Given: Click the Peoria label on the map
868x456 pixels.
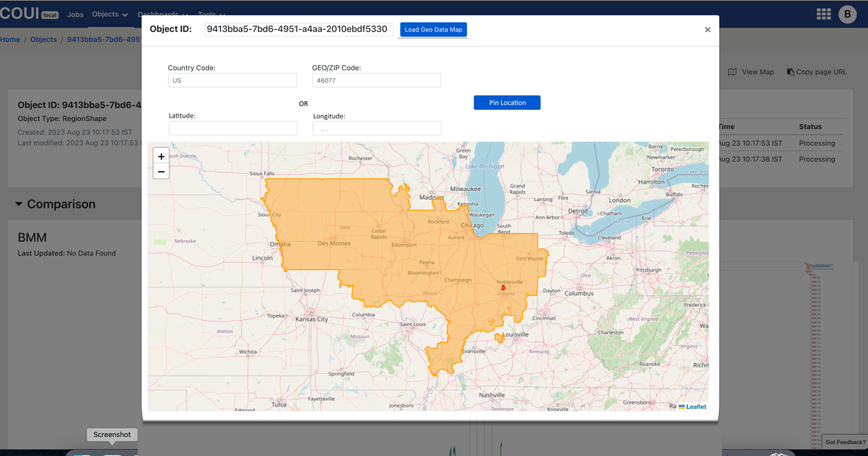Looking at the screenshot, I should click(x=427, y=262).
